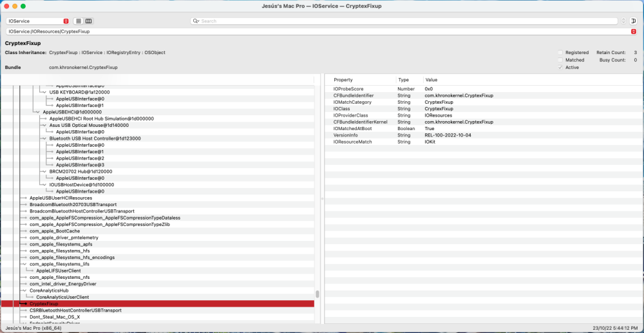Collapse the Bluetooth USB Host Controller node
The image size is (644, 333).
coord(45,138)
